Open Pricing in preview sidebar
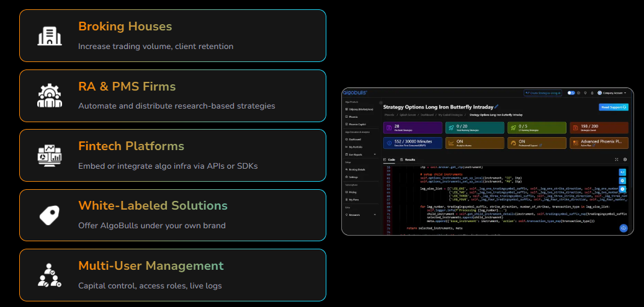Screen dimensions: 644x307 (x=351, y=192)
